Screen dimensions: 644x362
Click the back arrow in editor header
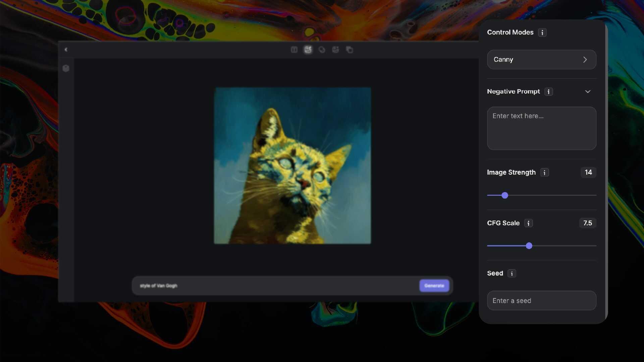(x=66, y=50)
